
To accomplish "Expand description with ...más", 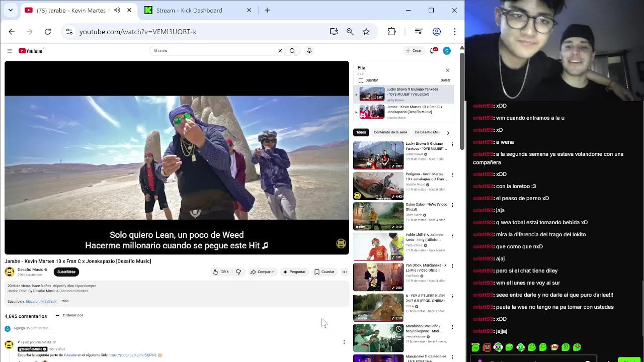I will [63, 301].
